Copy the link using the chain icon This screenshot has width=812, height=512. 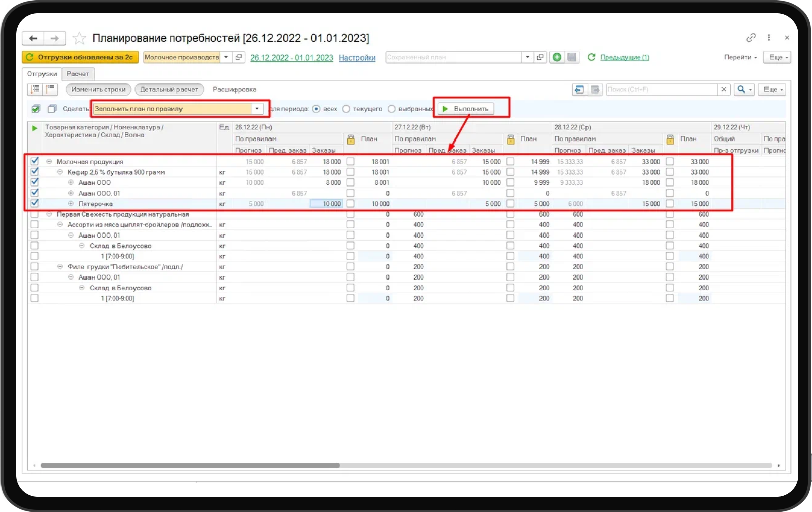[x=751, y=38]
